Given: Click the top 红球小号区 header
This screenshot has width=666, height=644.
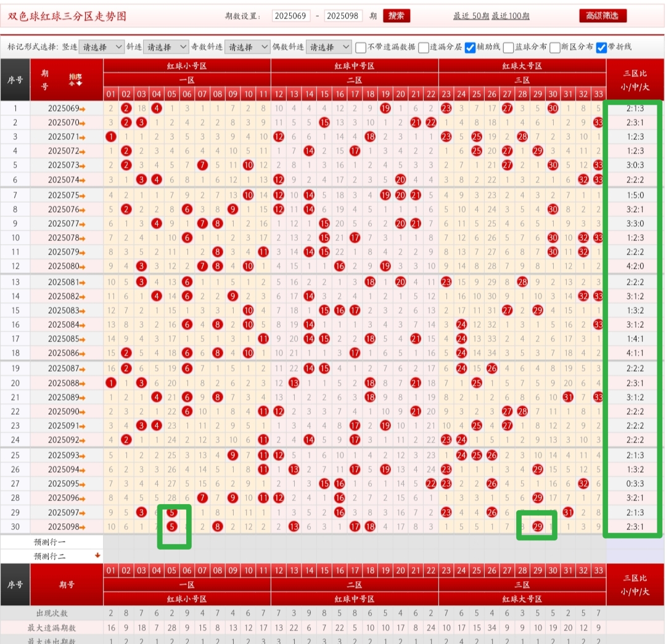Looking at the screenshot, I should point(187,66).
